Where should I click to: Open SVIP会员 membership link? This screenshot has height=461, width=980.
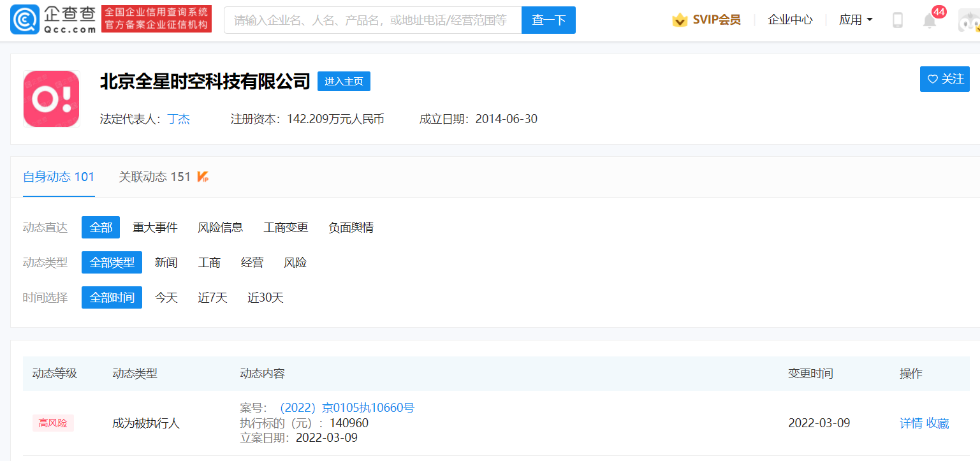pos(717,20)
